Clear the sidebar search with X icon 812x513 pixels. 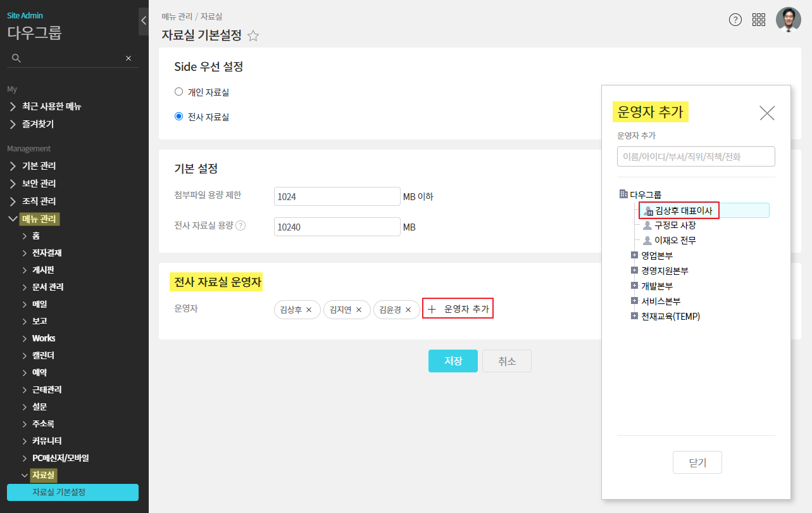[128, 58]
